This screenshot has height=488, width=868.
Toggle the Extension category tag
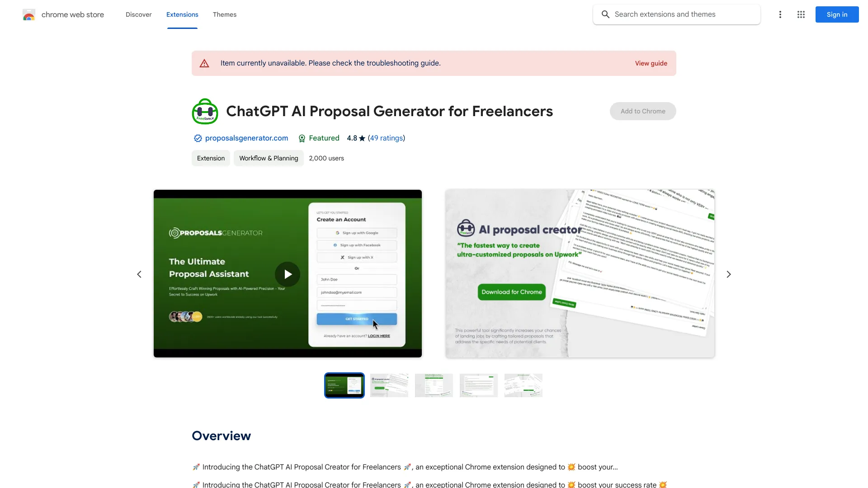click(210, 158)
